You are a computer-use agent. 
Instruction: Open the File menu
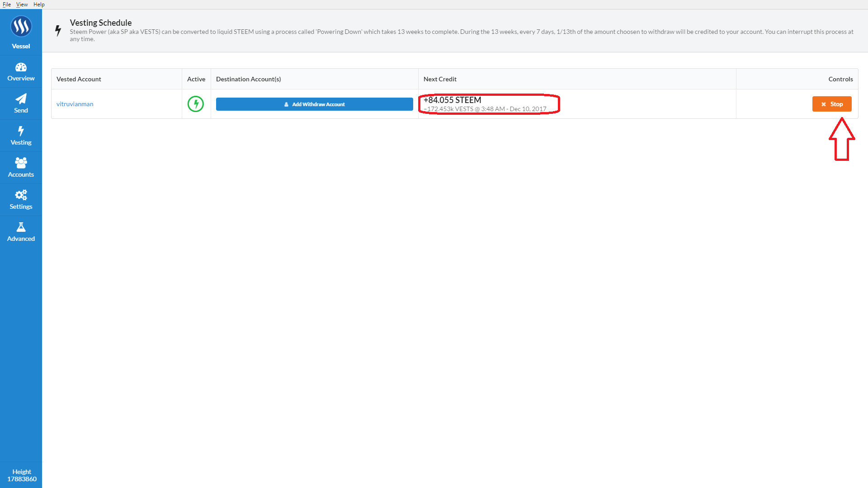[x=7, y=5]
